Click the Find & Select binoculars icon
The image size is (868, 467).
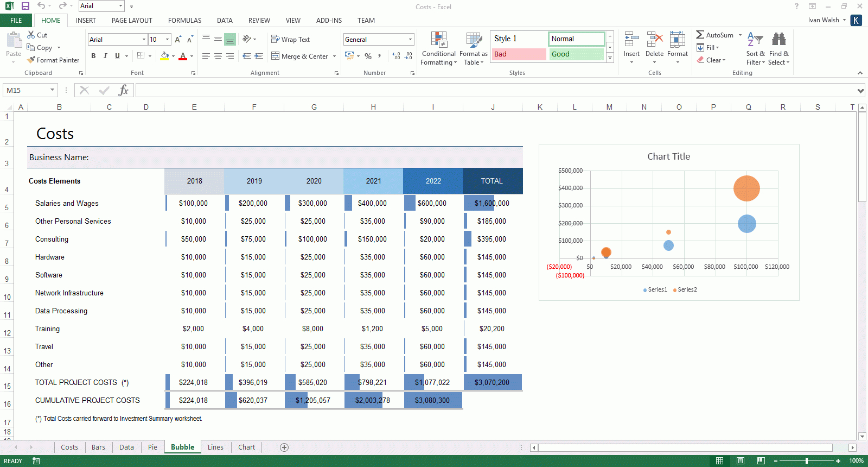click(x=778, y=40)
